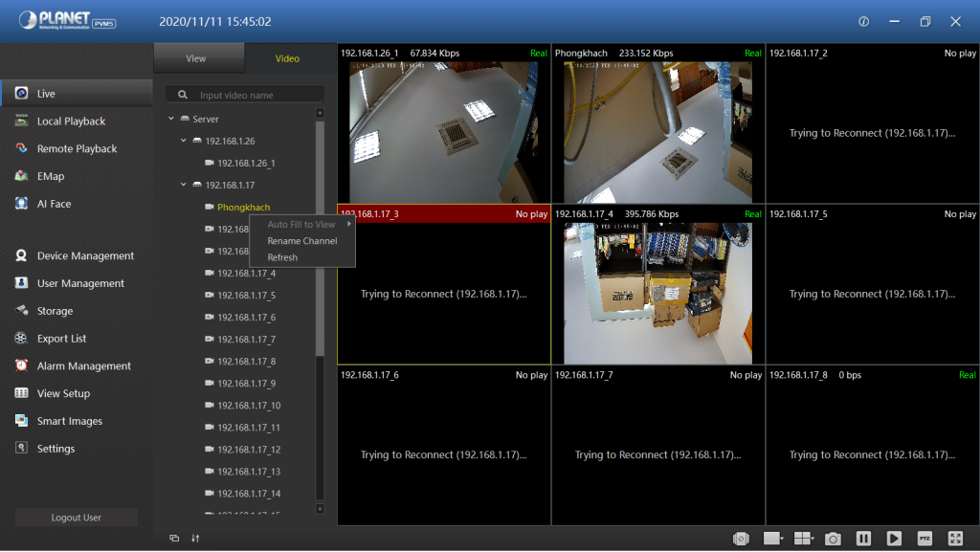Pause all video streams
This screenshot has height=552, width=980.
pyautogui.click(x=863, y=539)
